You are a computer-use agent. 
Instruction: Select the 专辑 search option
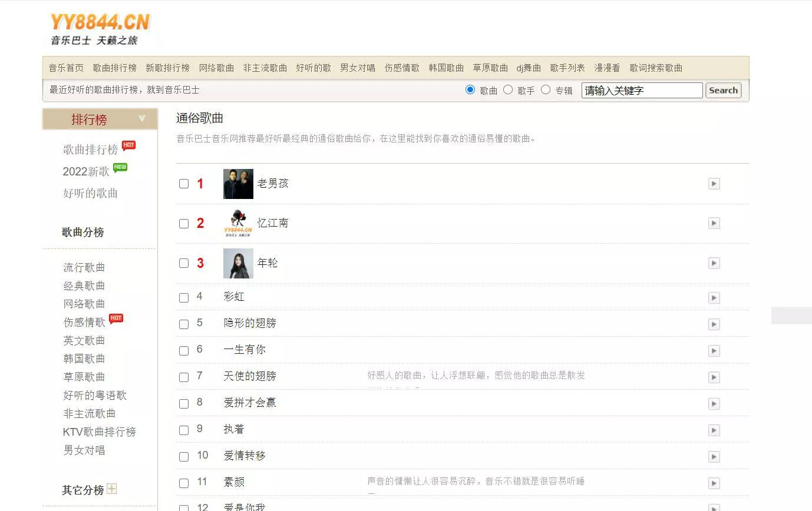(546, 89)
